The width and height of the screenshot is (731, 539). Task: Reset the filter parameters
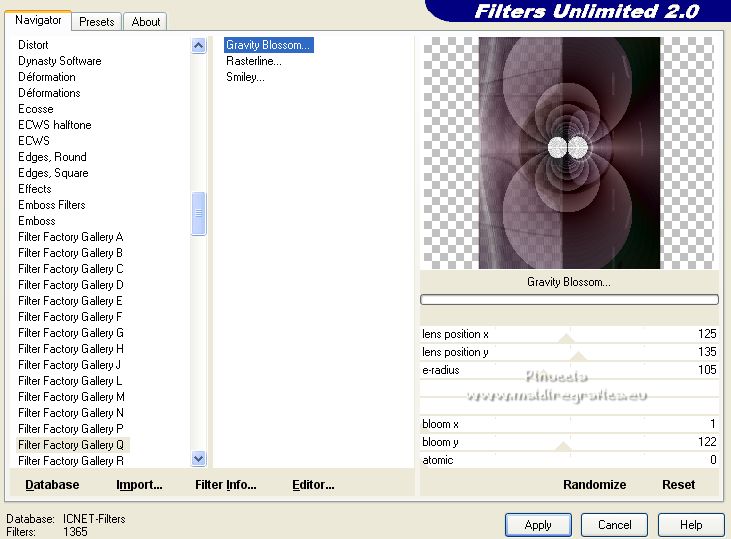pos(678,485)
